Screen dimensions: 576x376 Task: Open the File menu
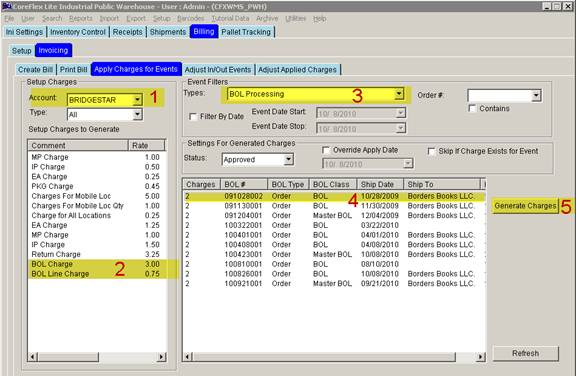pos(9,18)
